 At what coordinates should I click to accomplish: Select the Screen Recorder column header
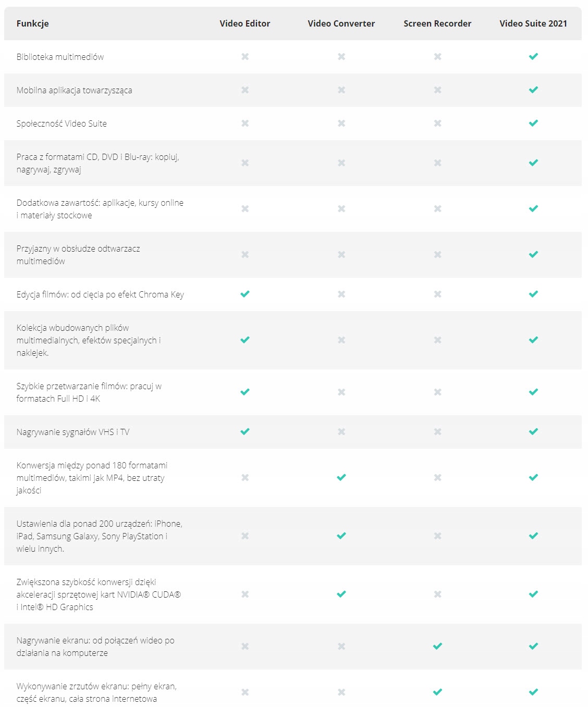point(437,23)
